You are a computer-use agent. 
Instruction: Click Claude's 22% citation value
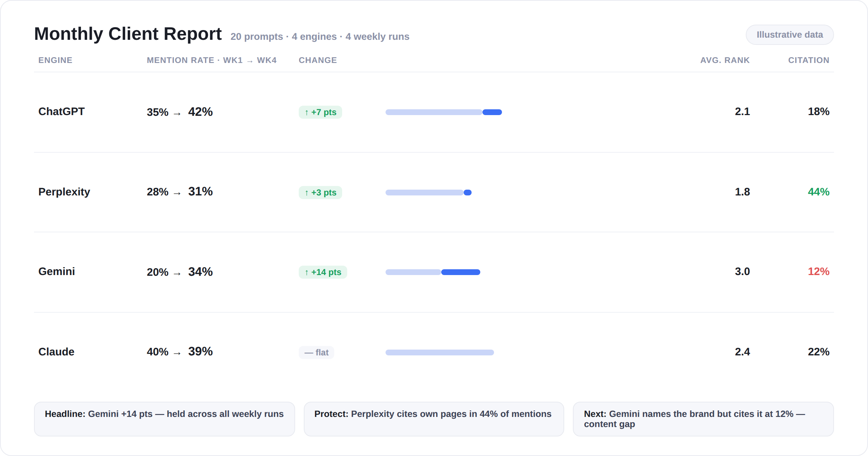tap(818, 352)
